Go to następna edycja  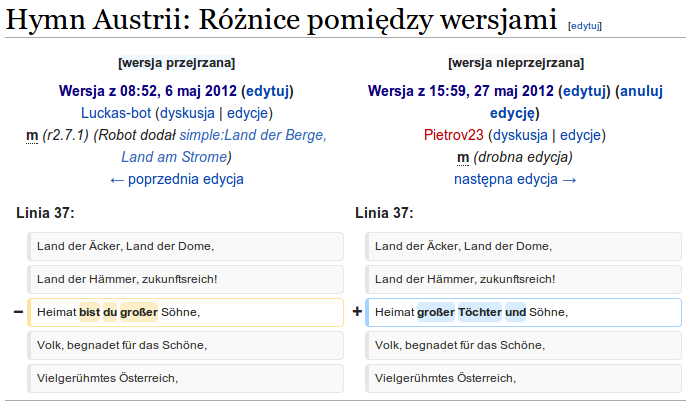(x=516, y=179)
